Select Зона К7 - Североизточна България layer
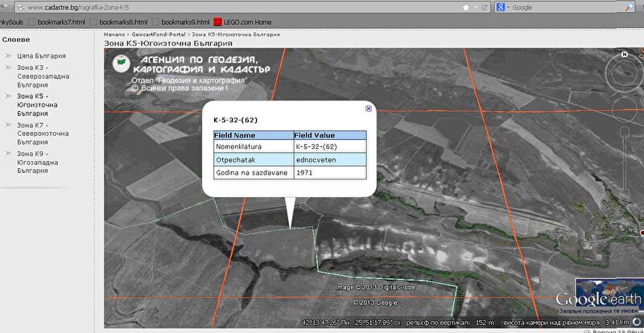 (x=43, y=134)
